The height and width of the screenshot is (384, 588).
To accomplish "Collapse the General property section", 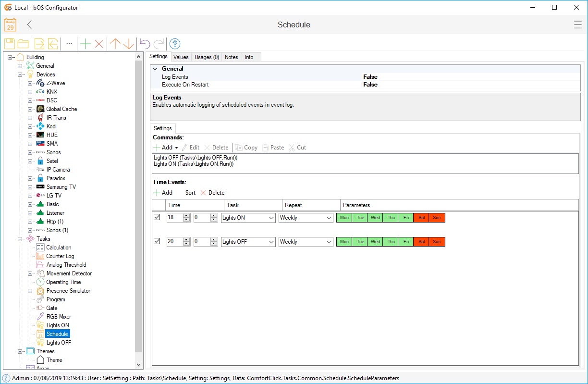I will click(x=155, y=69).
